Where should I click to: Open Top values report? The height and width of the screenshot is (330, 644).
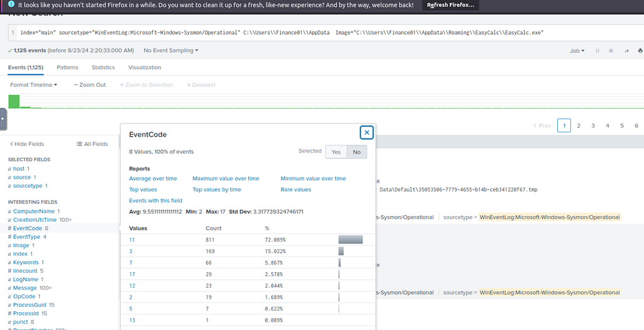tap(143, 190)
